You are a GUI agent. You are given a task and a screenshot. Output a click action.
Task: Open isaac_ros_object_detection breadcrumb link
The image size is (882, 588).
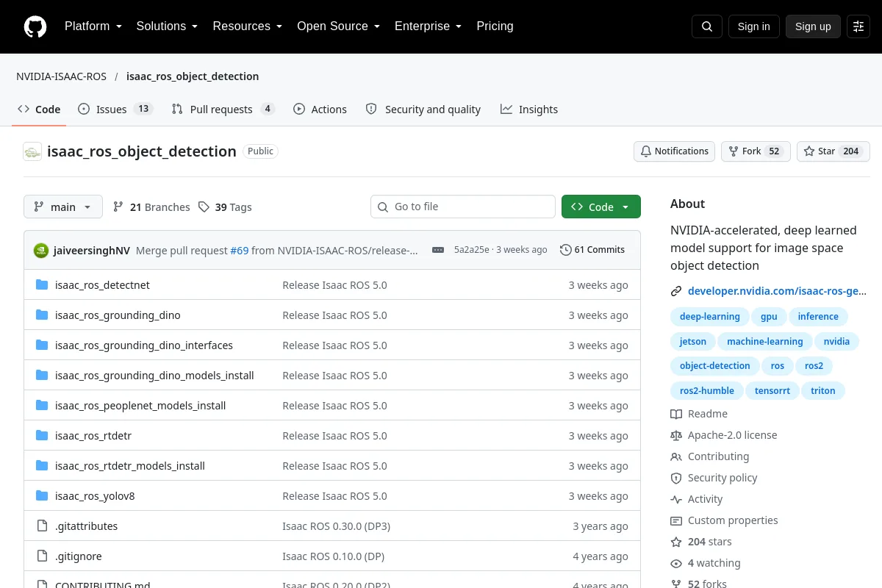point(193,76)
